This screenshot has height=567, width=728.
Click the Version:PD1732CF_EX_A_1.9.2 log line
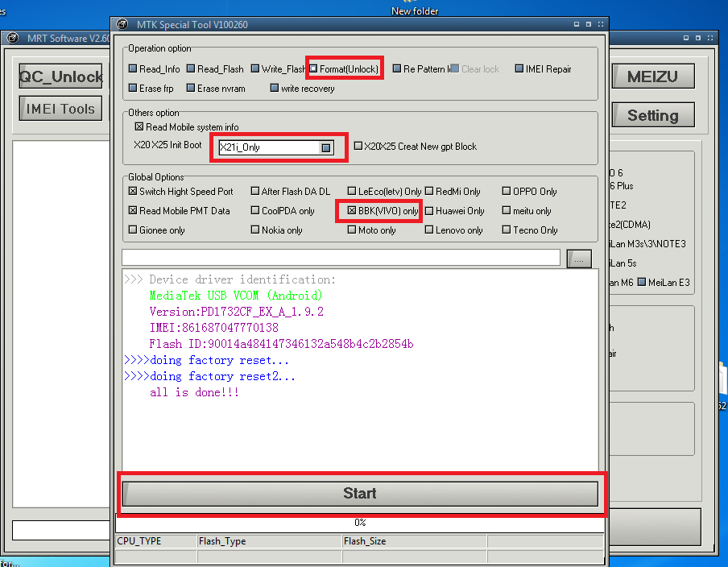[236, 312]
